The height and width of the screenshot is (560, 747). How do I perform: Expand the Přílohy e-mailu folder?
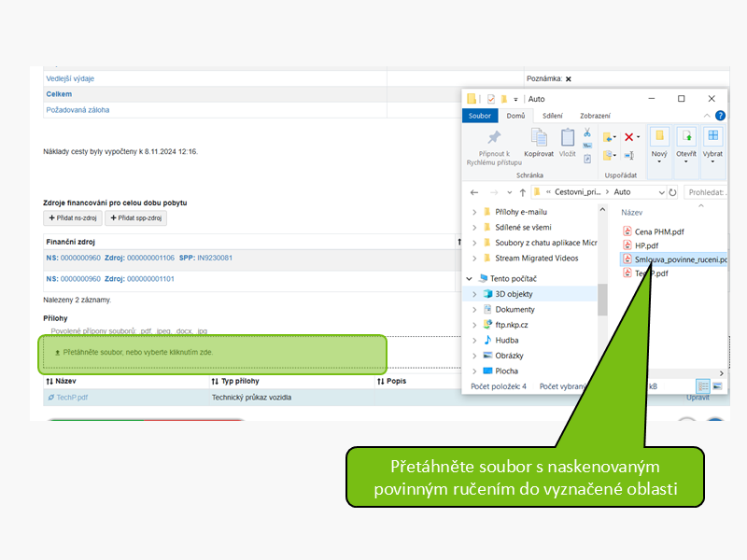click(x=474, y=212)
